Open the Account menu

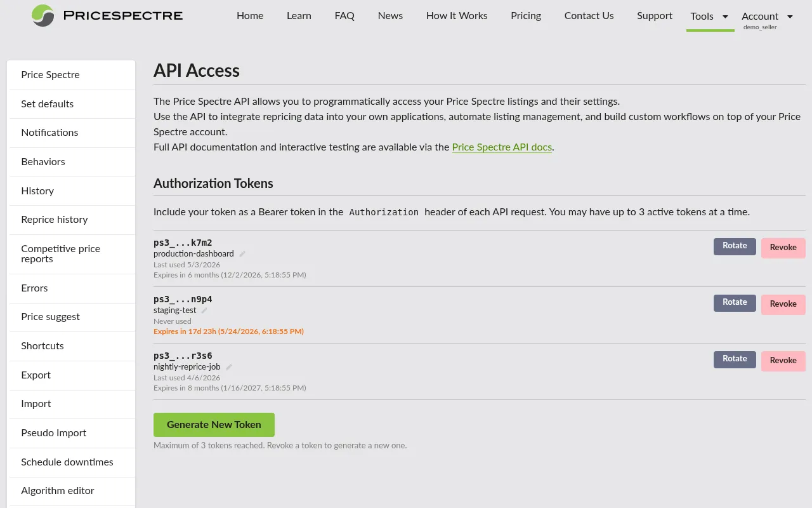pos(760,17)
